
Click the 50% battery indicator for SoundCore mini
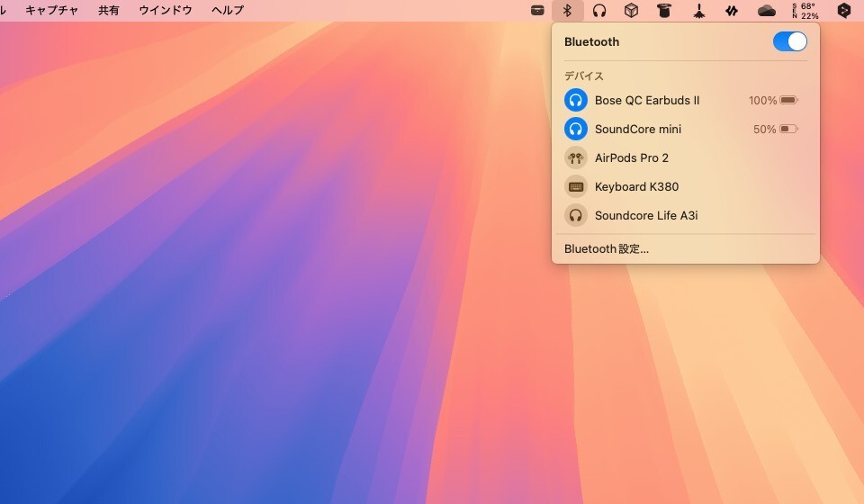(x=776, y=129)
